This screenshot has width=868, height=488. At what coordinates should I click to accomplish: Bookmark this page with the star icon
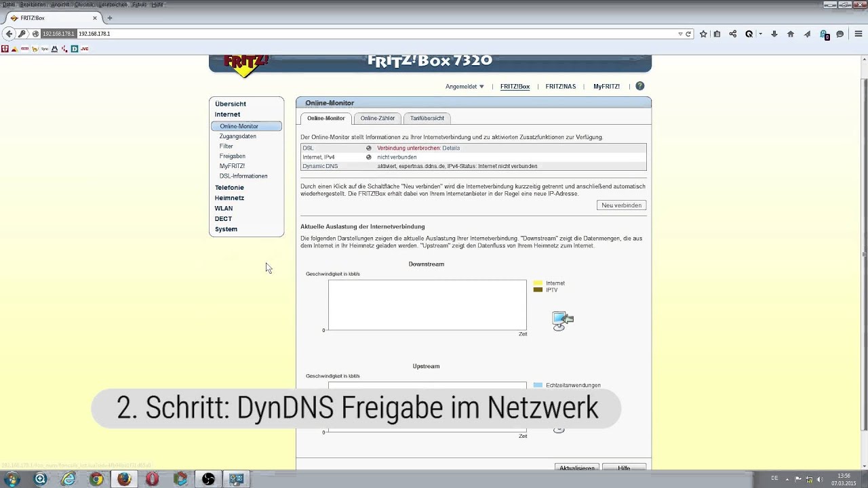[703, 34]
